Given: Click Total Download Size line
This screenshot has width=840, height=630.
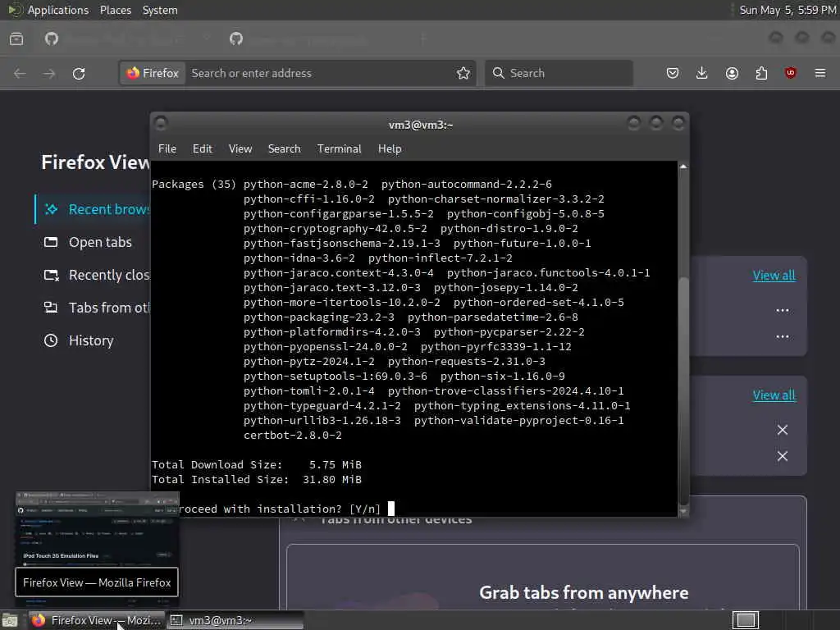Looking at the screenshot, I should 257,465.
